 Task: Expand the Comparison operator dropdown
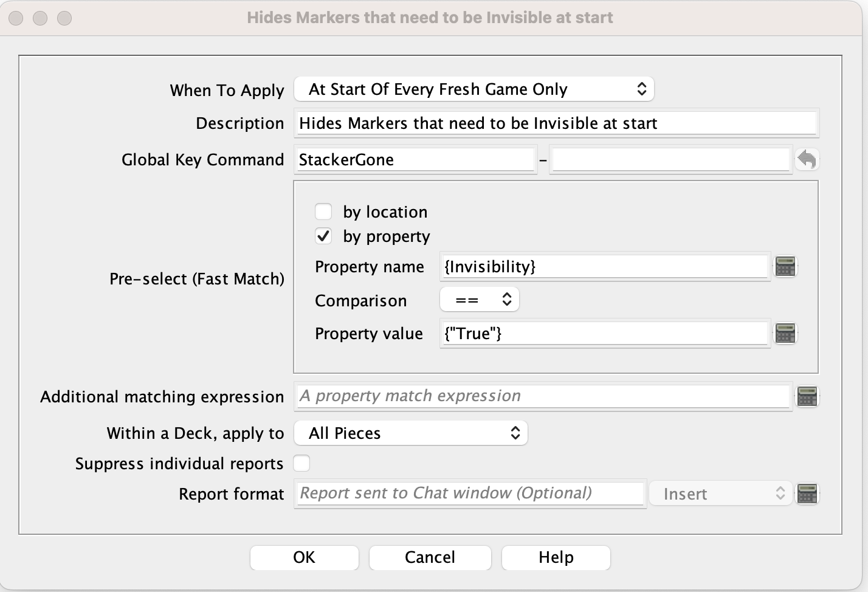[480, 300]
